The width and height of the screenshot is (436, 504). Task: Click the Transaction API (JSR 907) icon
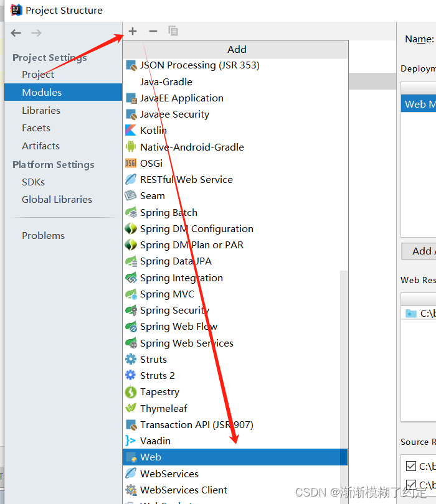click(131, 425)
